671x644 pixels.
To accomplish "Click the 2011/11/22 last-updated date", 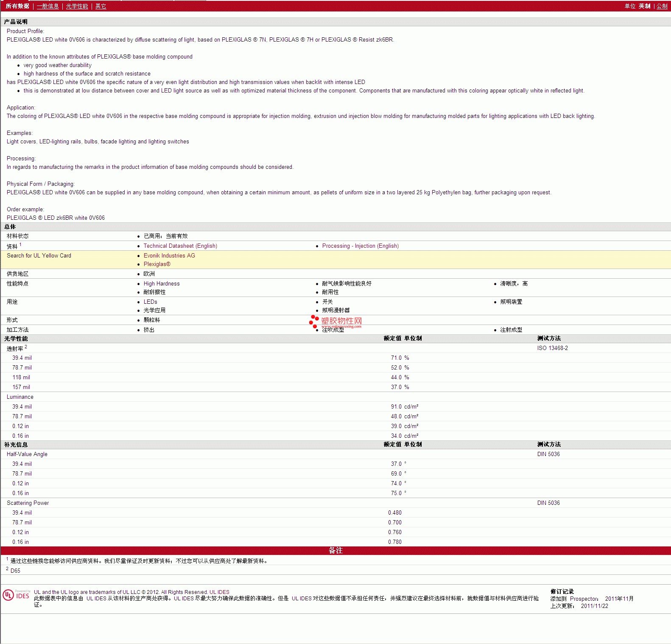I will (594, 606).
